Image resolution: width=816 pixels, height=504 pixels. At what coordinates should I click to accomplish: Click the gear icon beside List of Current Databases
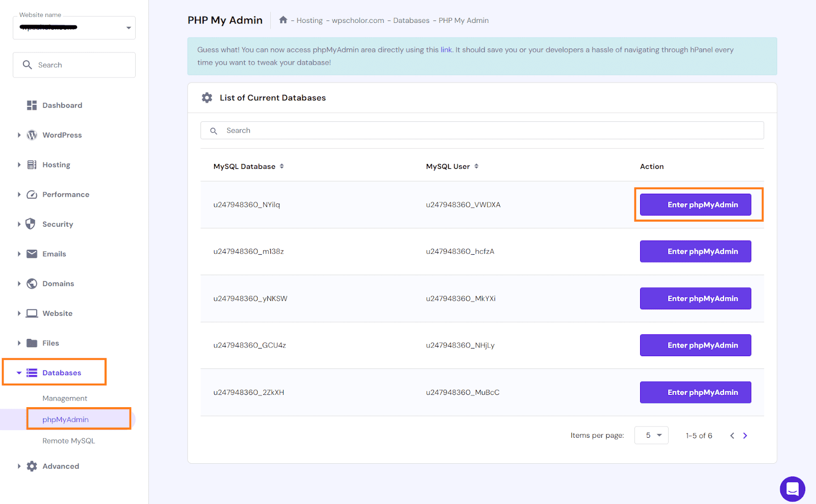[207, 98]
